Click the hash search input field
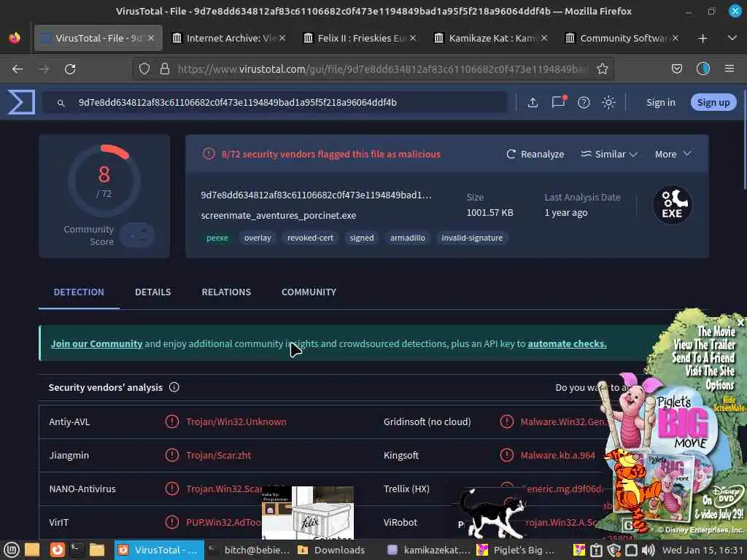The image size is (747, 560). point(275,102)
